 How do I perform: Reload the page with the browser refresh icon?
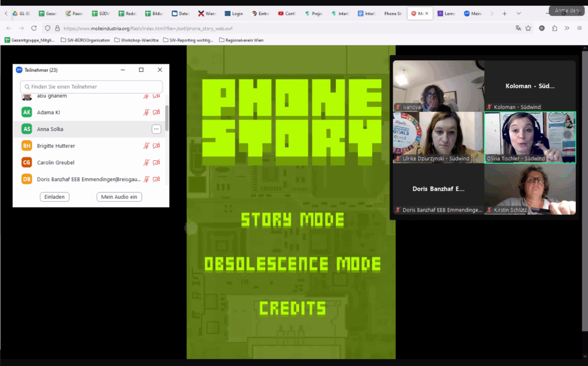click(34, 28)
